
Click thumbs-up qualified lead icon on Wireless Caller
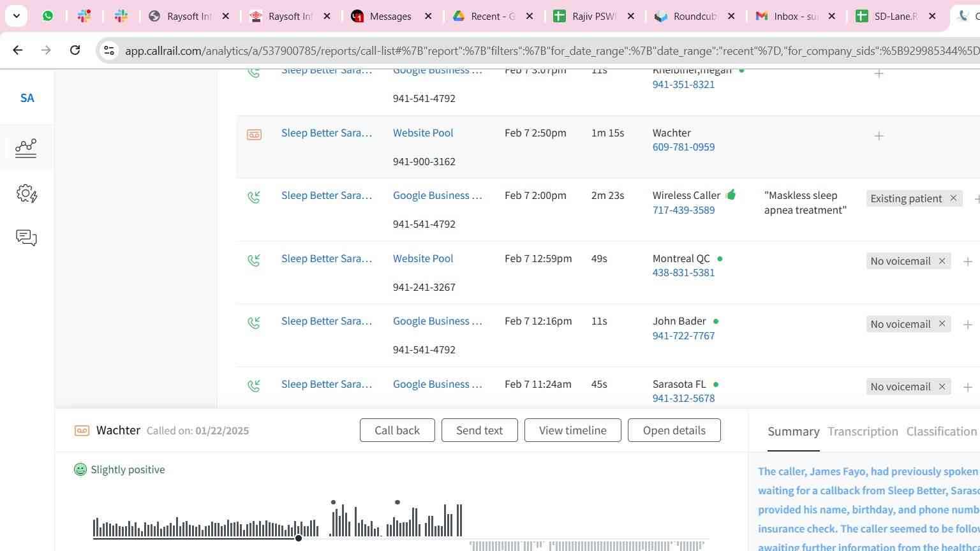731,195
